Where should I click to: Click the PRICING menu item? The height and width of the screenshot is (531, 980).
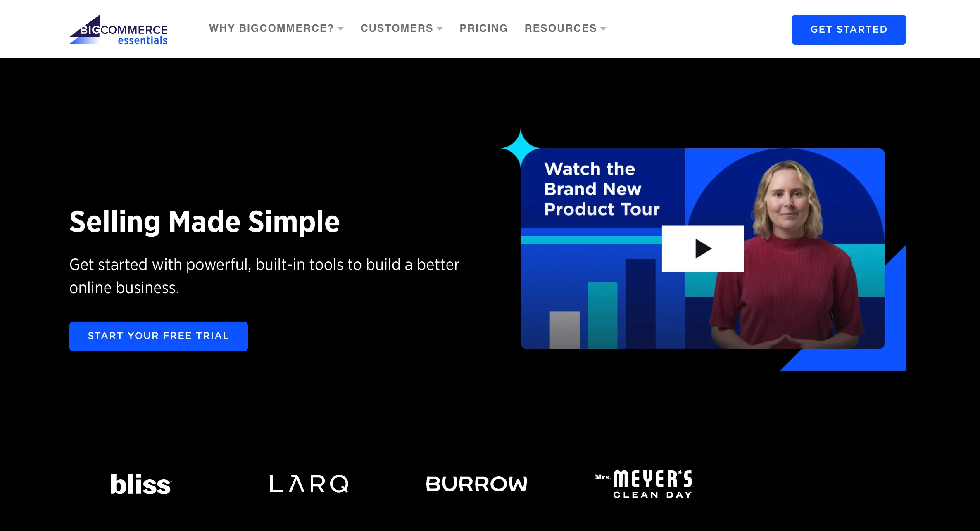pyautogui.click(x=483, y=28)
